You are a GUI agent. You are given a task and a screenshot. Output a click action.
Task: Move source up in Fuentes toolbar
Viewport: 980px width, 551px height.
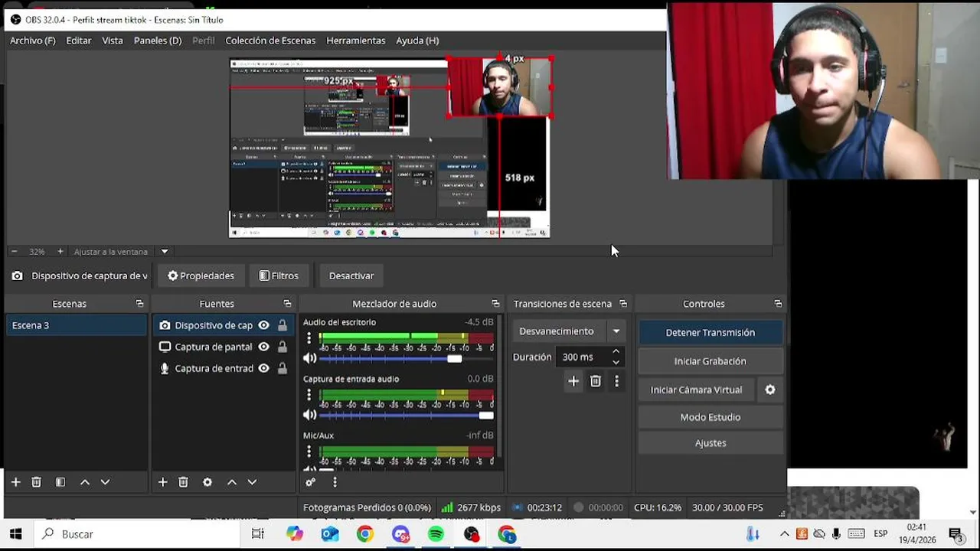[x=232, y=482]
